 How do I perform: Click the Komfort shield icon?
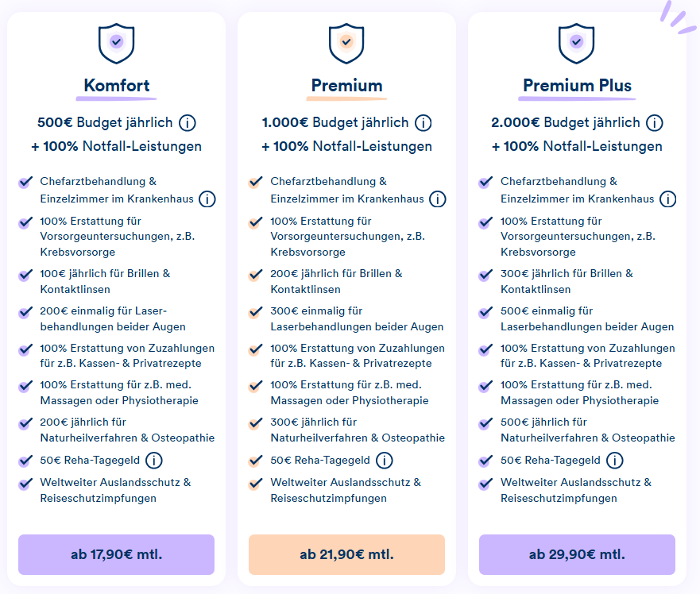(116, 44)
